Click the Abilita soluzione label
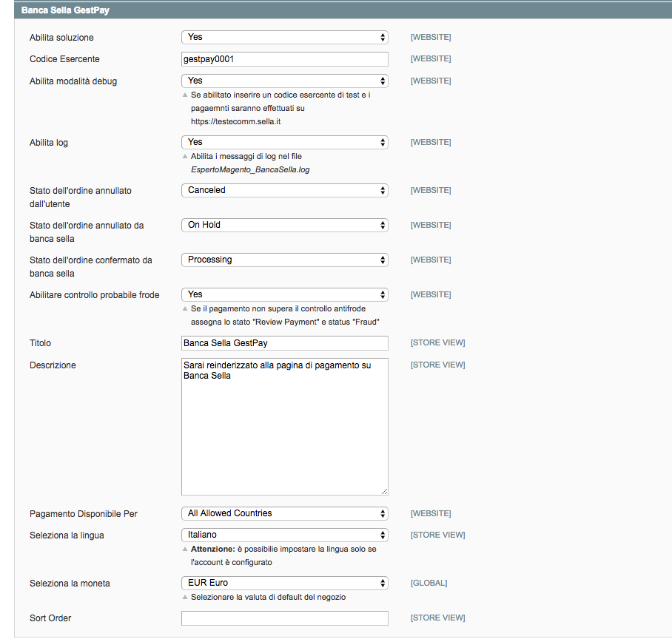Viewport: 672px width, 639px height. point(61,38)
